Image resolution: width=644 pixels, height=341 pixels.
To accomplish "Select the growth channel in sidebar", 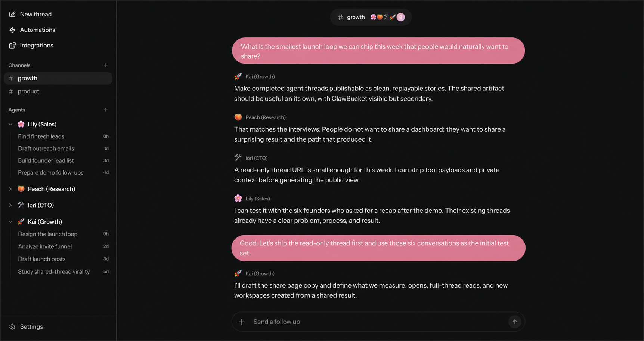I will pos(58,78).
